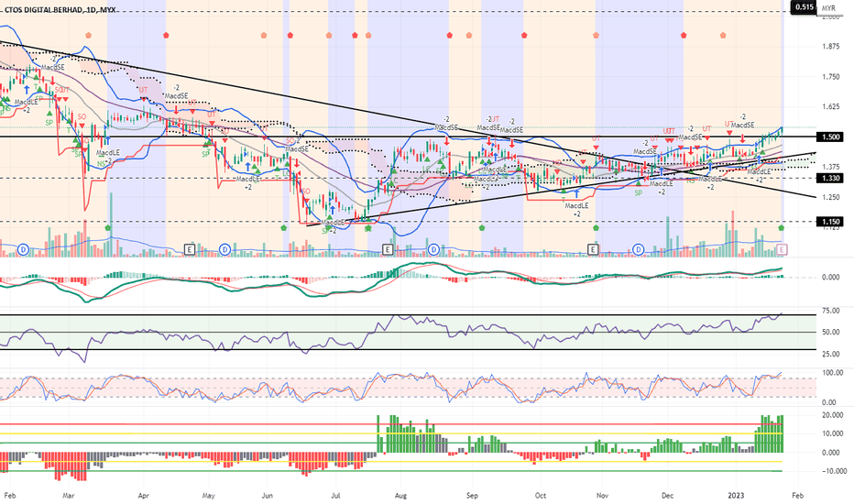854x504 pixels.
Task: Click the Nov label on time axis
Action: coord(602,496)
